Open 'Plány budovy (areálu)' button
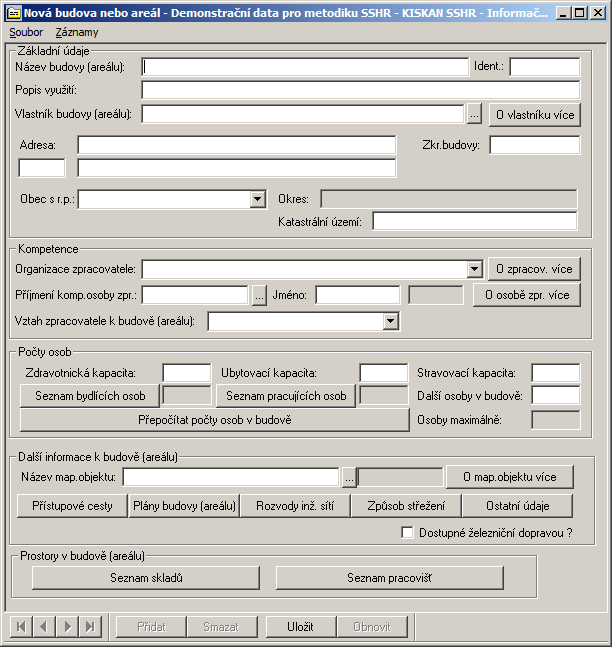The width and height of the screenshot is (612, 647). (x=184, y=506)
